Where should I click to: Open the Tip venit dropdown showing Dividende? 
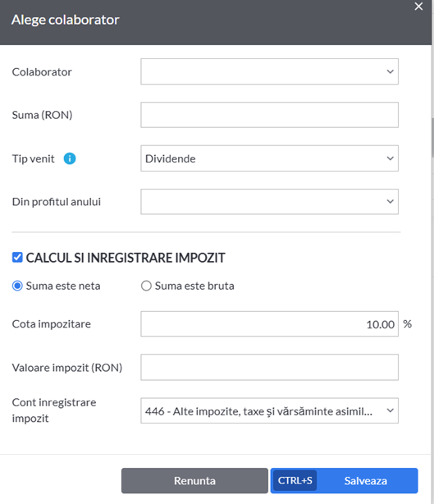click(x=269, y=158)
